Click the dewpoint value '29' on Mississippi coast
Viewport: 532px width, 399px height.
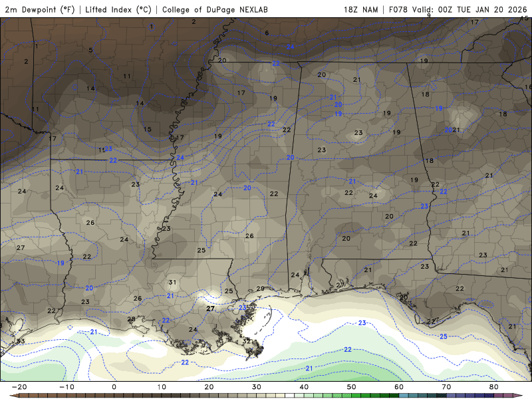(260, 289)
